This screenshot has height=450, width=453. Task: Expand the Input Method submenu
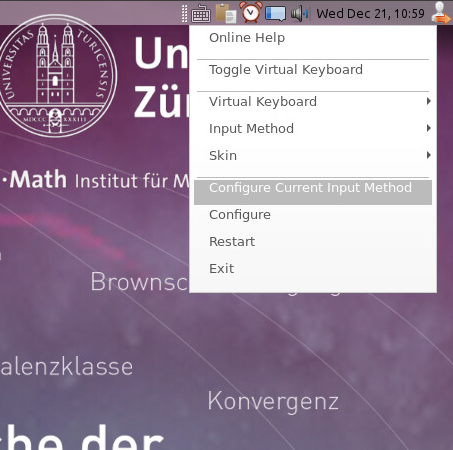coord(313,129)
